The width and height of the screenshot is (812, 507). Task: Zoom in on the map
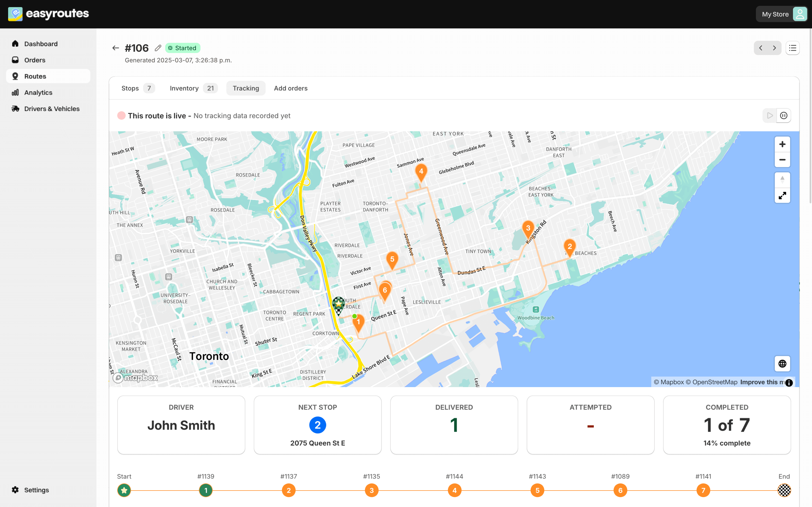(782, 144)
